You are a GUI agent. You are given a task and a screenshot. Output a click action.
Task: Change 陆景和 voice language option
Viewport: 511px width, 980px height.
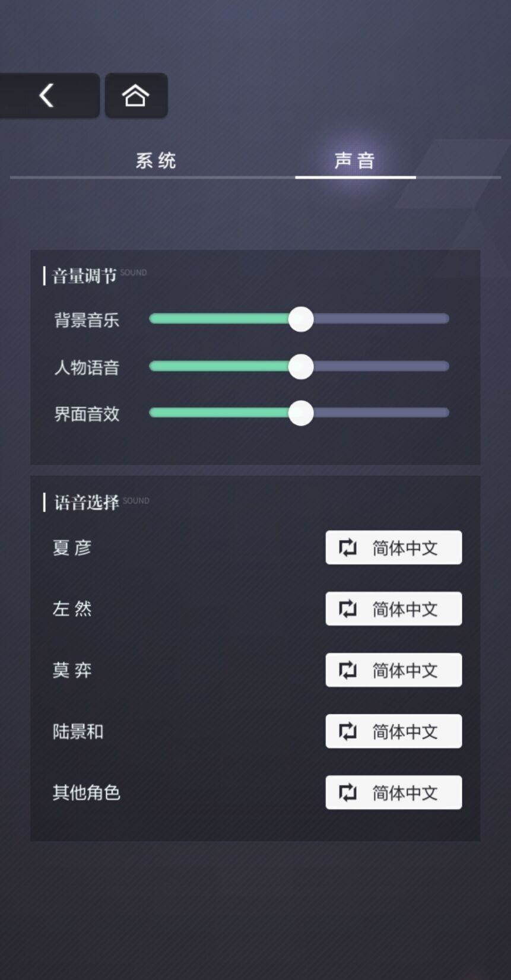pyautogui.click(x=393, y=731)
